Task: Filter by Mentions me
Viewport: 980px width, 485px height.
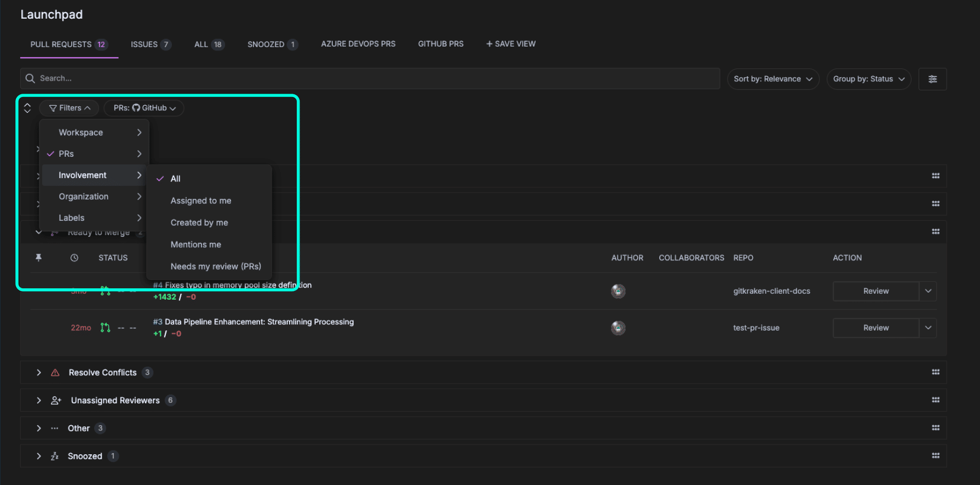Action: (x=209, y=244)
